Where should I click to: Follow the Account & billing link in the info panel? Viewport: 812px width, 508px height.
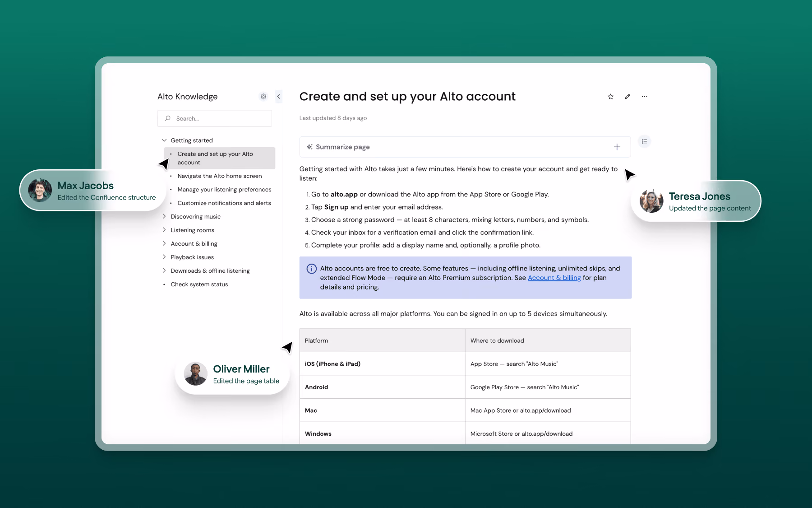point(554,278)
